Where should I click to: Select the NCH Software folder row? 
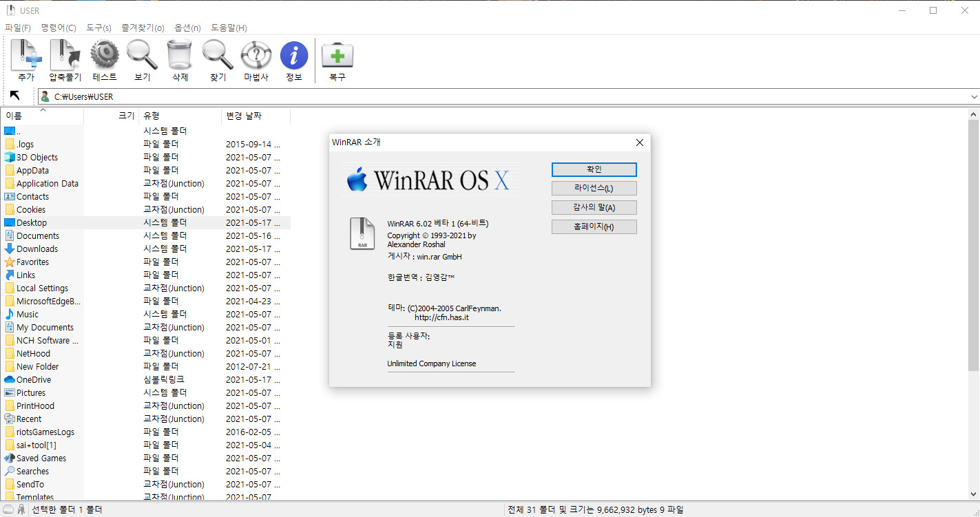point(145,340)
